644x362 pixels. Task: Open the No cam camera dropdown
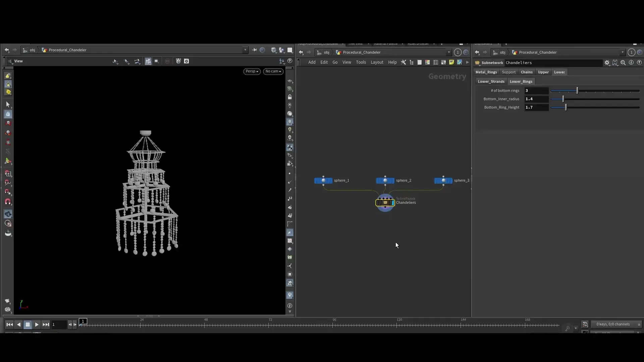click(x=273, y=71)
